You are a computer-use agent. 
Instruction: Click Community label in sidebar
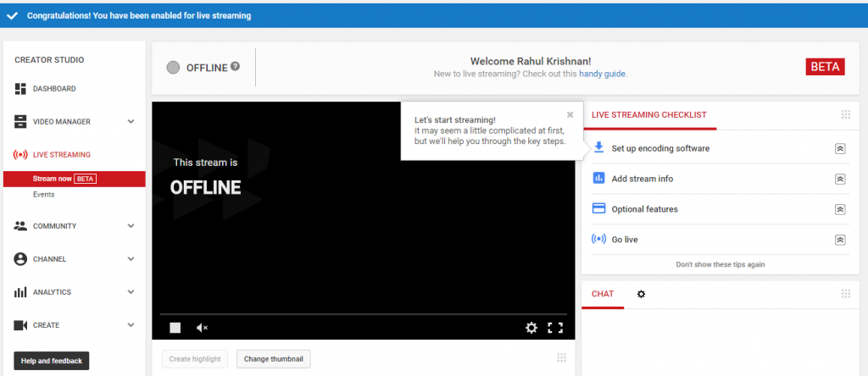pyautogui.click(x=55, y=226)
